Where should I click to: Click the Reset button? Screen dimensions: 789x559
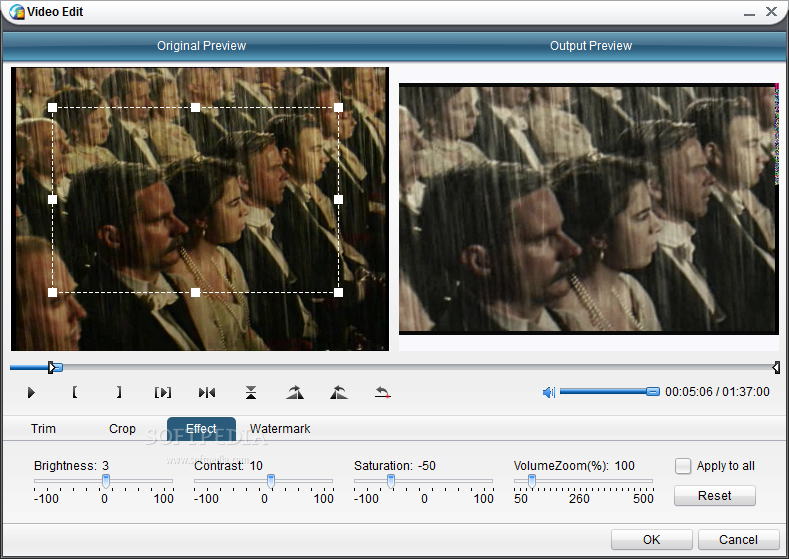coord(715,496)
